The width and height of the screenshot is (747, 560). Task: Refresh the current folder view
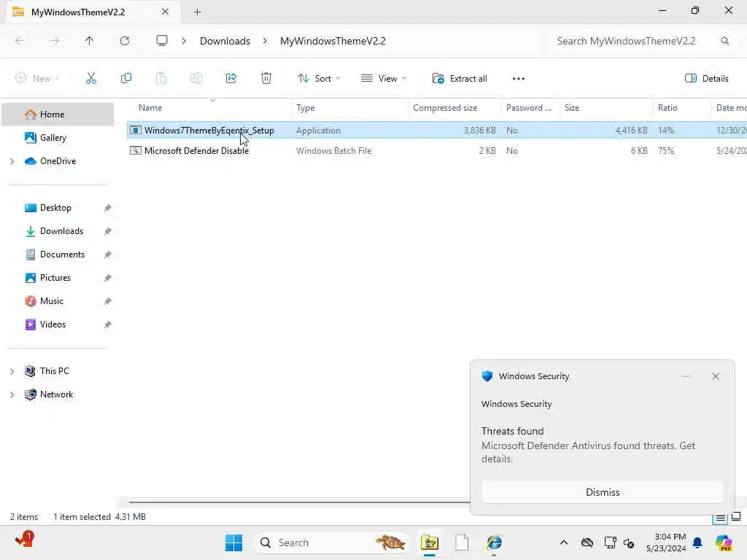(x=125, y=41)
